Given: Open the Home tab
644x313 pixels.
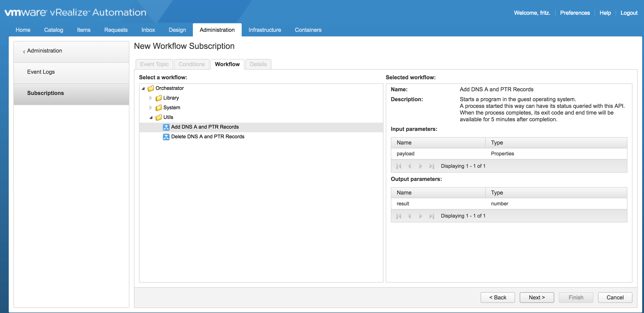Looking at the screenshot, I should pos(23,30).
